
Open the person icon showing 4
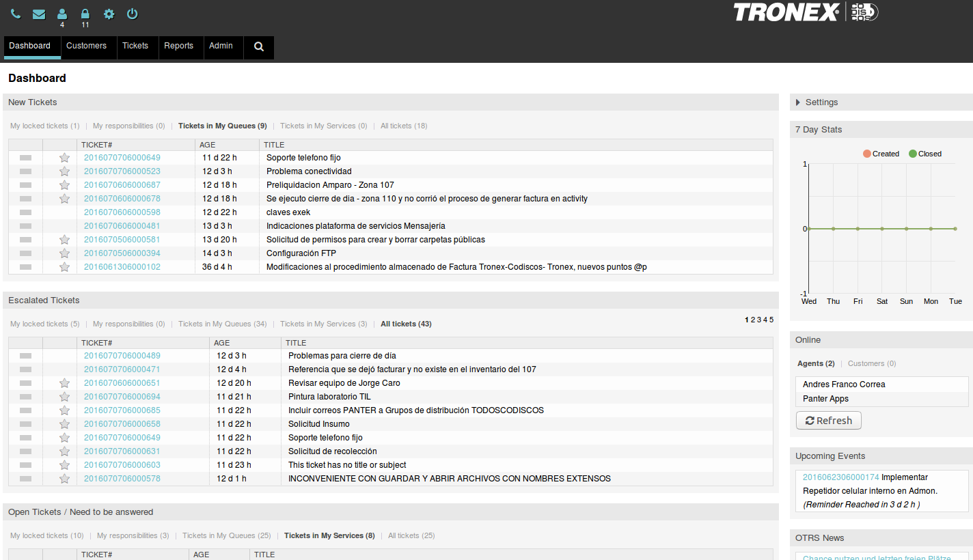coord(62,14)
